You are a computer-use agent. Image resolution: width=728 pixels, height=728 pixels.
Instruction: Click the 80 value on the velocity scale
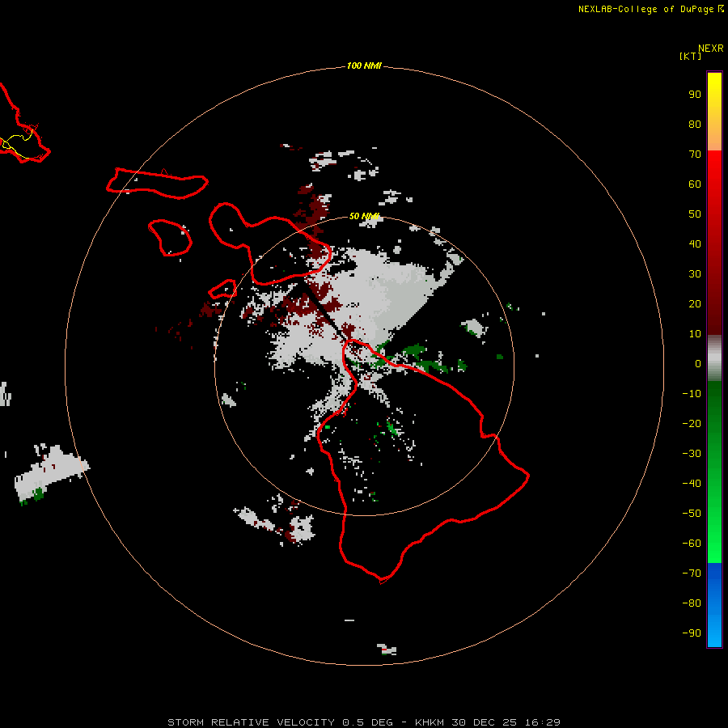pyautogui.click(x=695, y=125)
